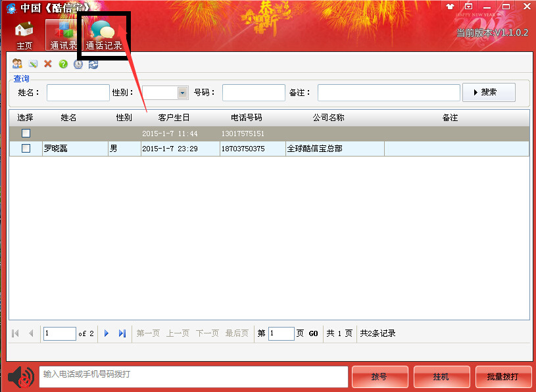Screen dimensions: 536x392
Task: Click the 选择 column header
Action: click(x=25, y=118)
